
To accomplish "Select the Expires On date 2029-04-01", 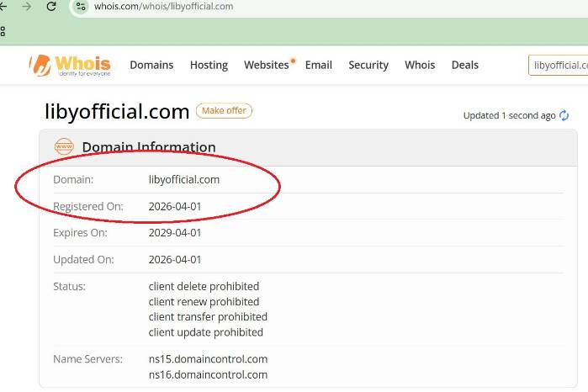I will 175,232.
